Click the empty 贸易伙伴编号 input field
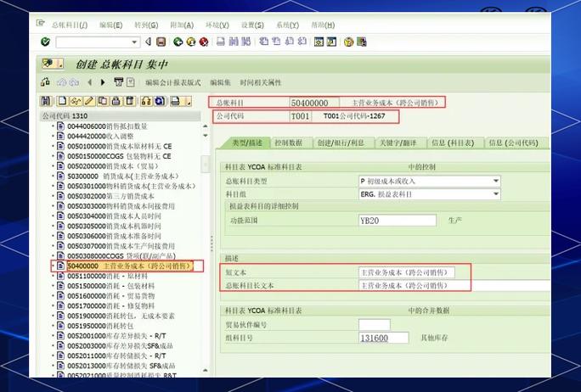The height and width of the screenshot is (392, 581). click(x=375, y=325)
